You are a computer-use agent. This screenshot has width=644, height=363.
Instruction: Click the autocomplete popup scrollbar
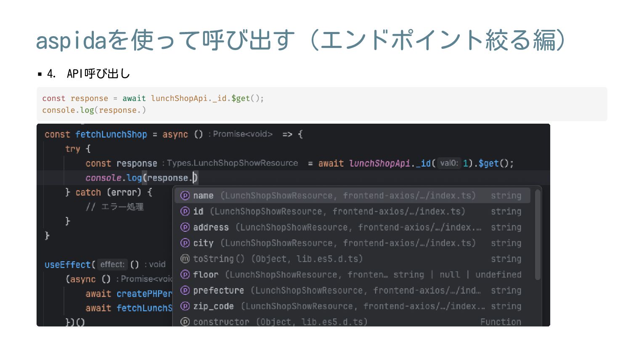[x=538, y=235]
